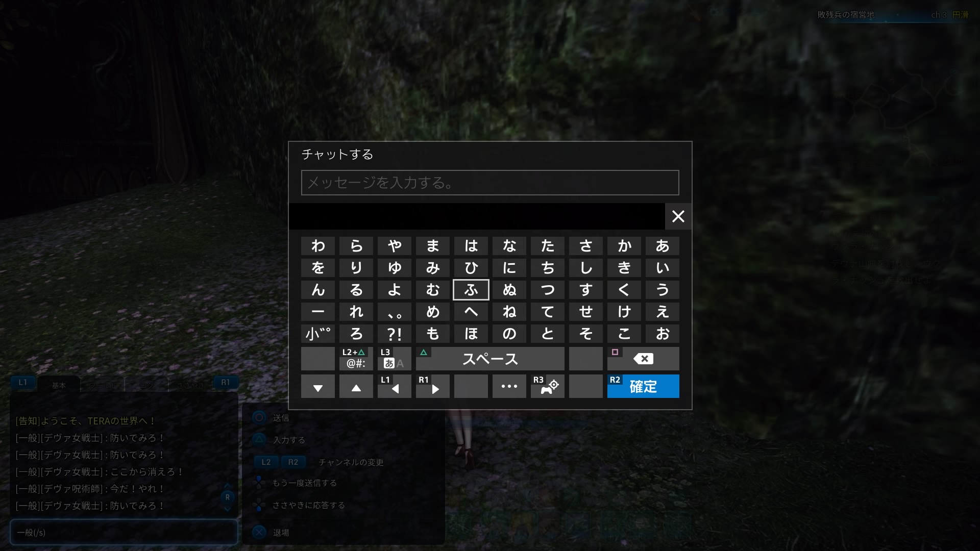Confirm input with 確定 button
Image resolution: width=980 pixels, height=551 pixels.
click(x=643, y=386)
